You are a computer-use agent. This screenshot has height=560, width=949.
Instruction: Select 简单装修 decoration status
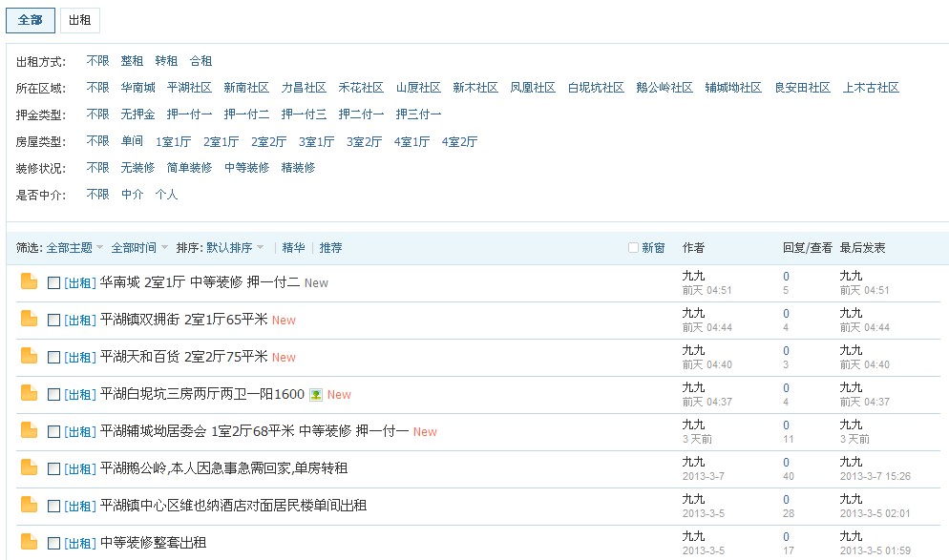tap(189, 168)
